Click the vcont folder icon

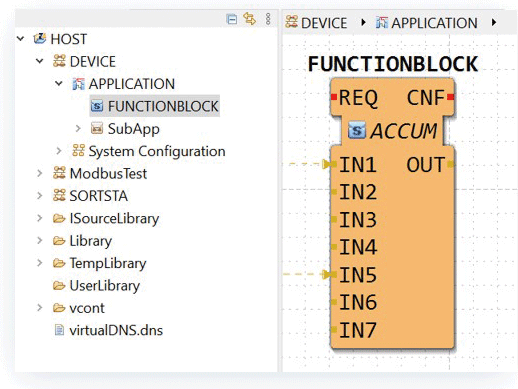[59, 308]
